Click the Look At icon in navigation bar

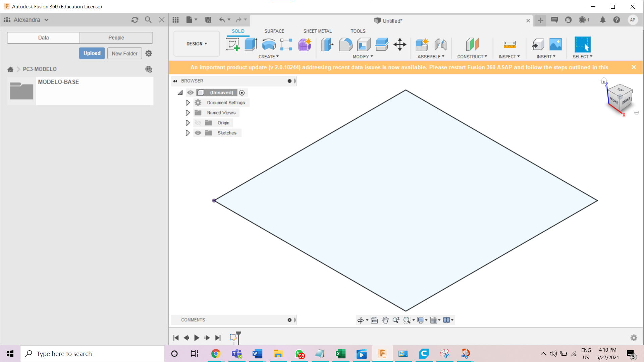pos(374,320)
